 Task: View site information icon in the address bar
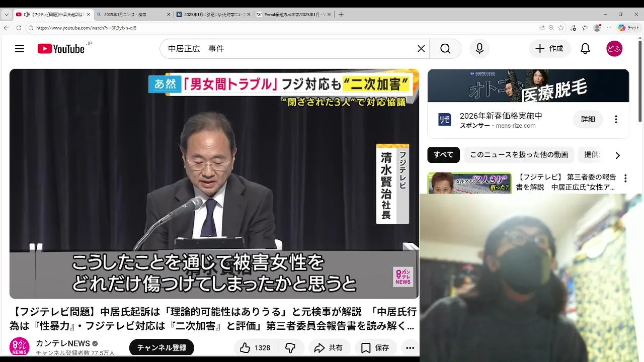(31, 28)
